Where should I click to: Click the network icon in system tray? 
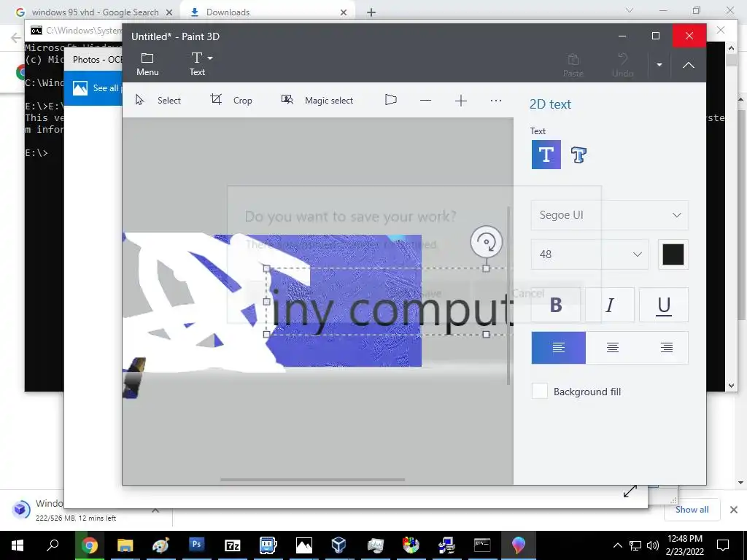point(635,545)
